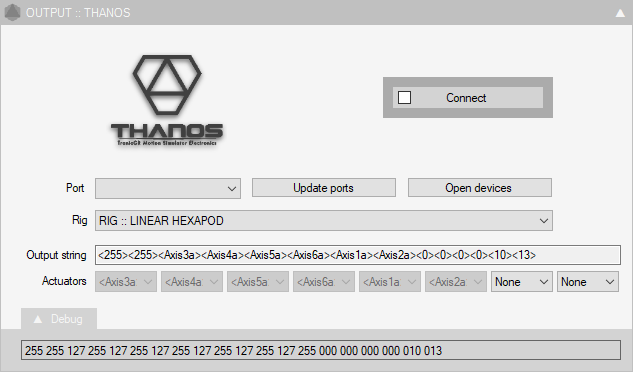Open the Axis3a actuator dropdown

(x=126, y=282)
